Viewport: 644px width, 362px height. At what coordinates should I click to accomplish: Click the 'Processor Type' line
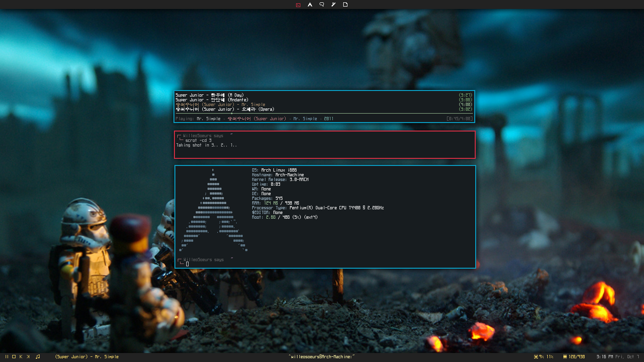pyautogui.click(x=318, y=208)
